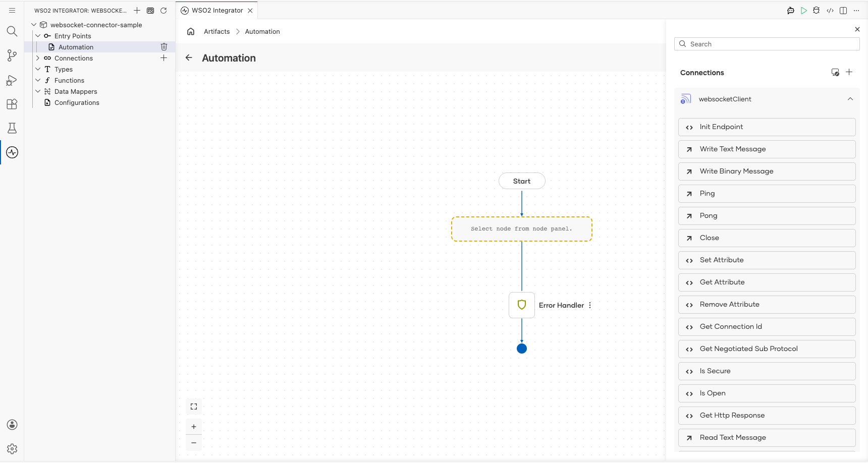Viewport: 868px width, 463px height.
Task: Open Extensions view icon
Action: tap(12, 104)
